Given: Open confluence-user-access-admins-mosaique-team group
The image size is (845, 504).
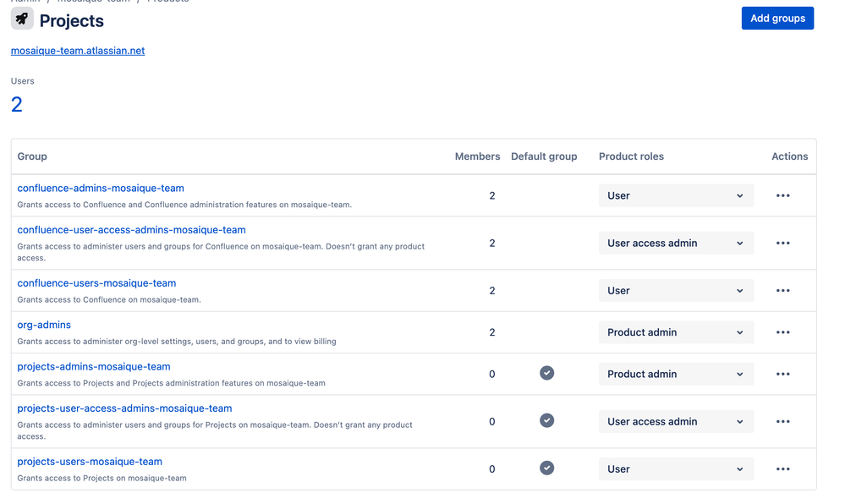Looking at the screenshot, I should coord(131,230).
